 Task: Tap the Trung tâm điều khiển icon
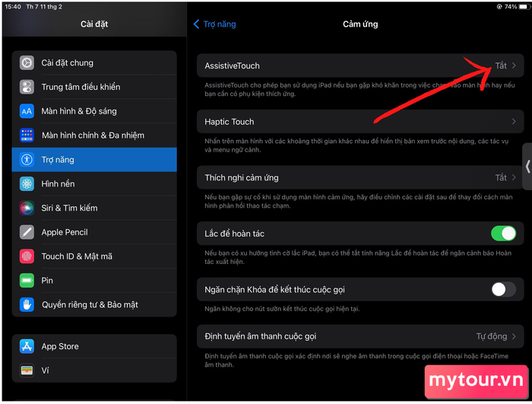tap(27, 87)
